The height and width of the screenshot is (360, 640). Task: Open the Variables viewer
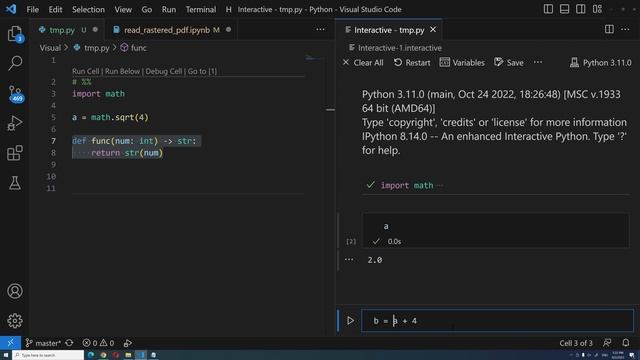[462, 62]
